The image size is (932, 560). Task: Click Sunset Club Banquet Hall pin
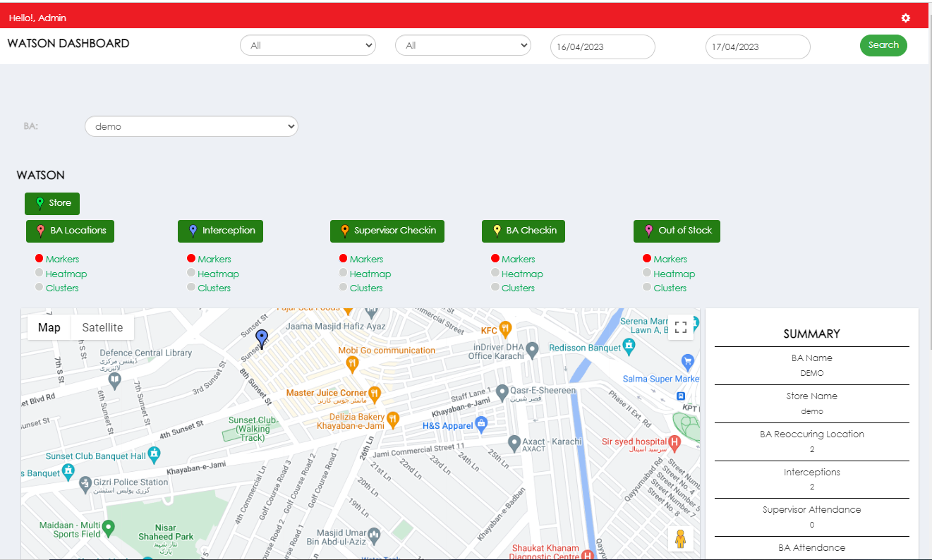[155, 454]
